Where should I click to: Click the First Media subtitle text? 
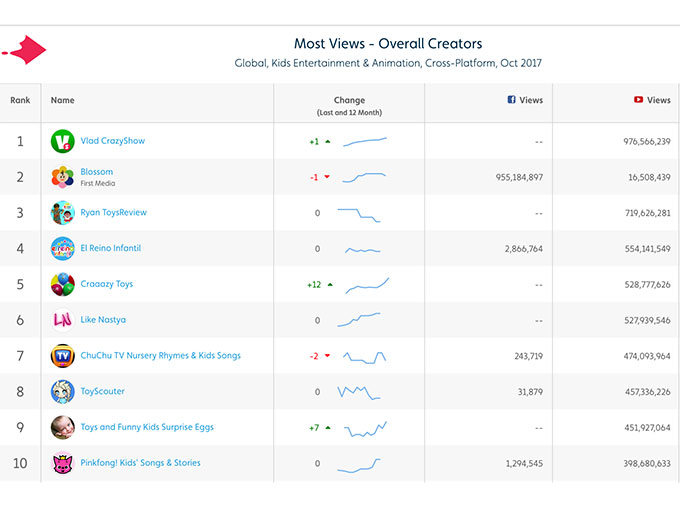pyautogui.click(x=98, y=183)
